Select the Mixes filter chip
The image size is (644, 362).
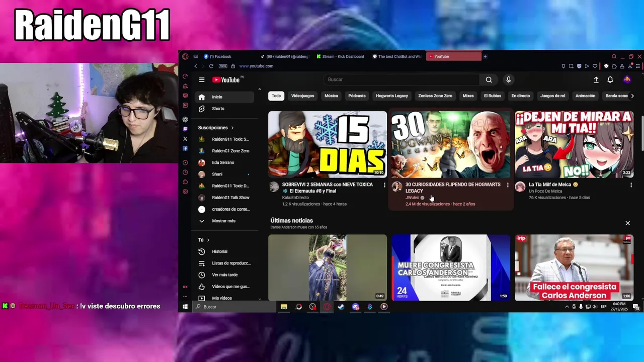[468, 96]
